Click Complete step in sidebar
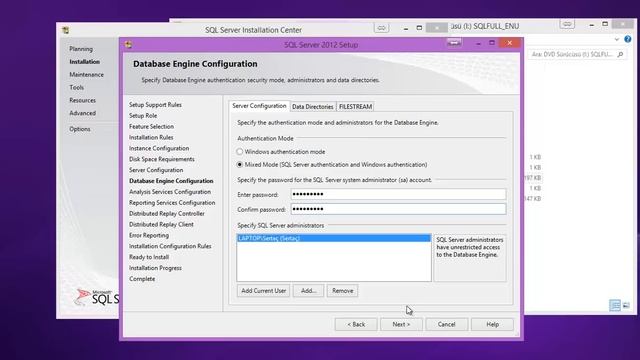Image resolution: width=640 pixels, height=360 pixels. tap(142, 279)
